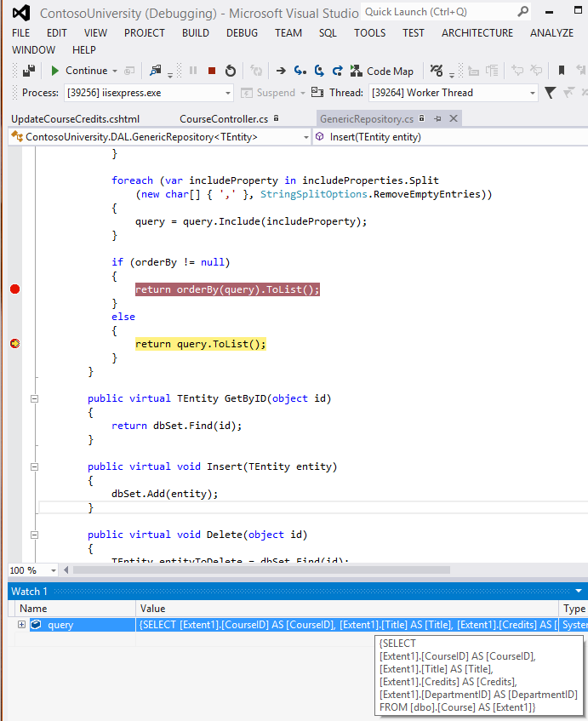The image size is (588, 721).
Task: Open the DEBUG menu
Action: tap(242, 32)
